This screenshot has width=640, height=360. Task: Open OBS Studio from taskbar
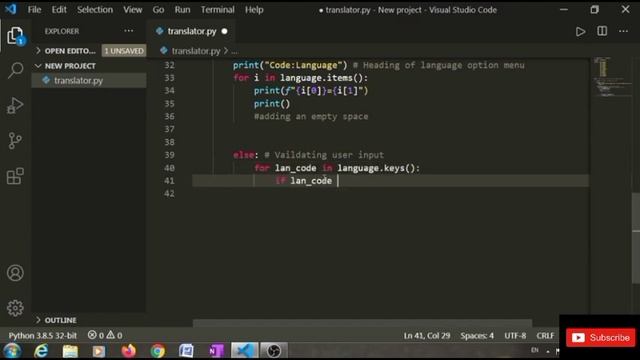tap(273, 351)
